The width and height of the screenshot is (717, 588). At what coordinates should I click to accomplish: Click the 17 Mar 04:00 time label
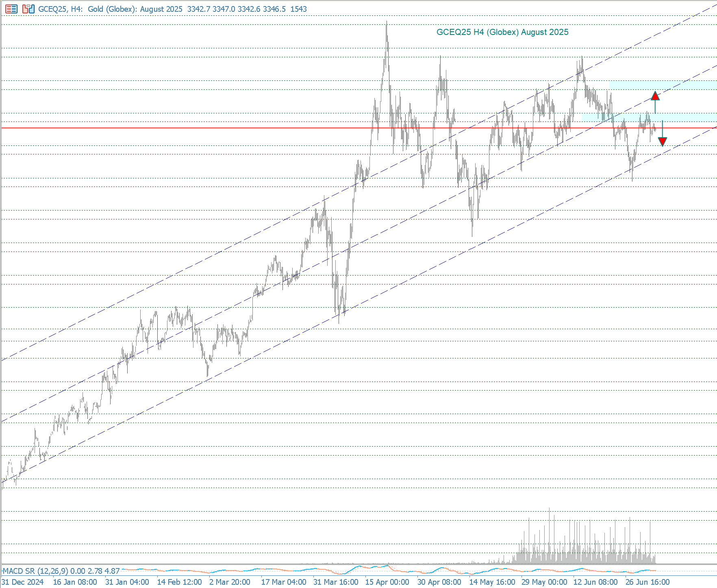point(283,582)
